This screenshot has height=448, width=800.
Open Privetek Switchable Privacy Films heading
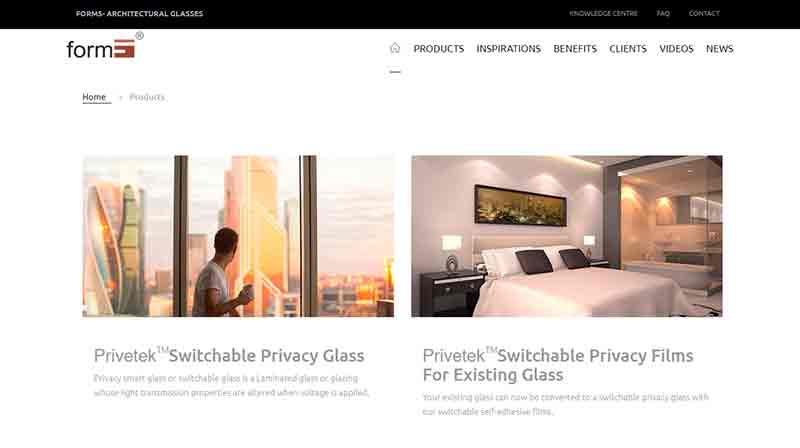[x=558, y=365]
